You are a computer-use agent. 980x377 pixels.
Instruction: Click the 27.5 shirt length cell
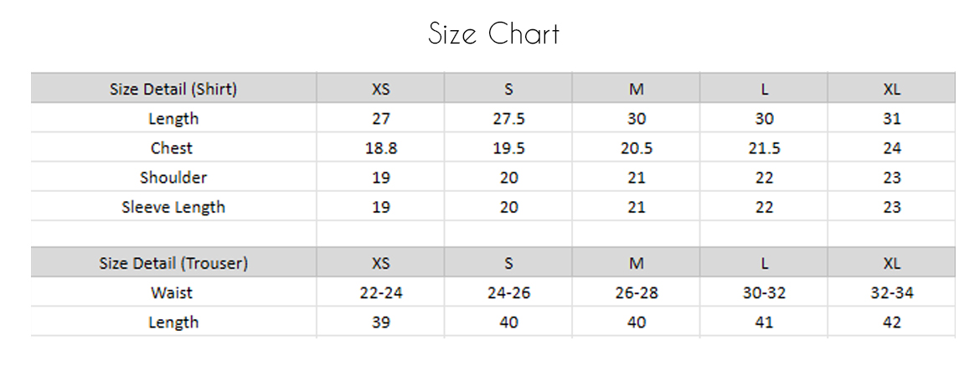pos(508,119)
